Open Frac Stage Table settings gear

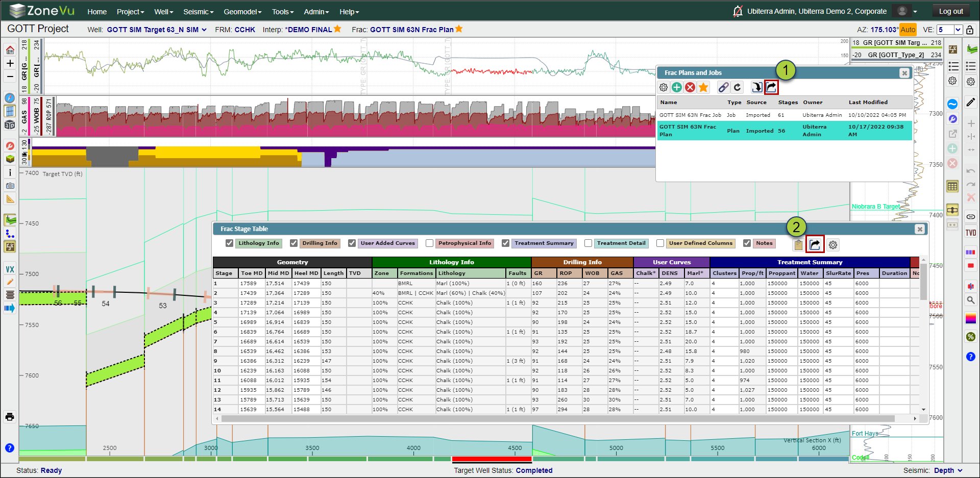point(833,245)
